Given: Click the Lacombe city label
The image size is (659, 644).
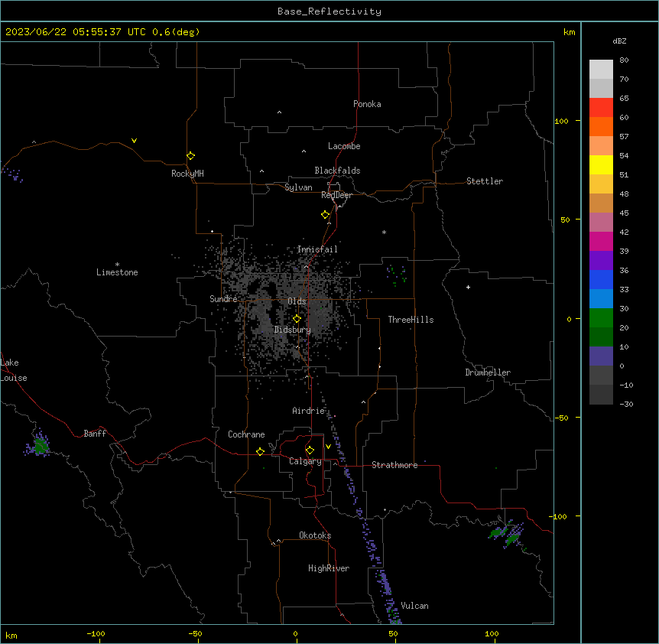Looking at the screenshot, I should tap(344, 146).
